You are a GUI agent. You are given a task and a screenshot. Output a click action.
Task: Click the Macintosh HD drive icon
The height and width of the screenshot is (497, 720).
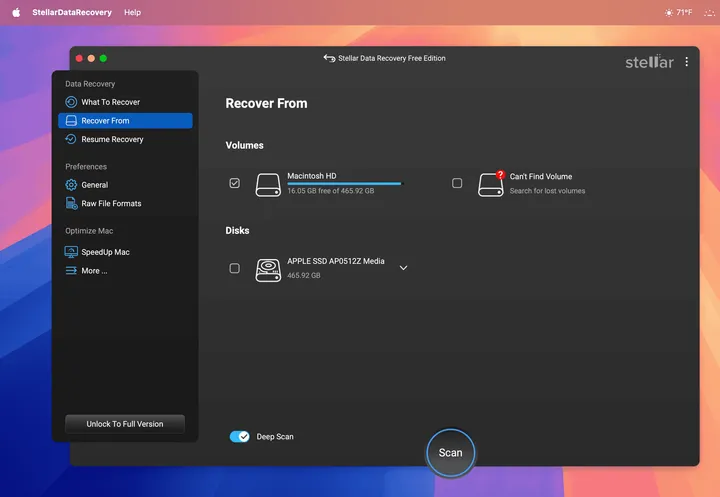point(268,184)
